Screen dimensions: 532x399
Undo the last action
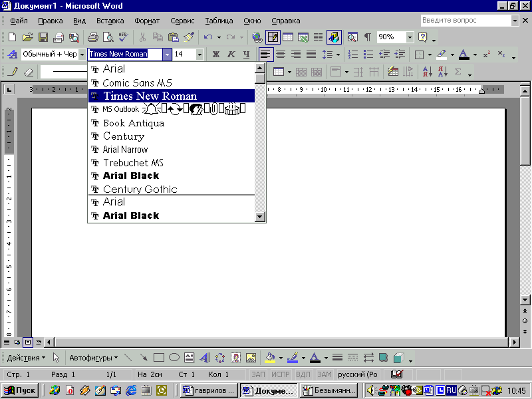pyautogui.click(x=208, y=37)
